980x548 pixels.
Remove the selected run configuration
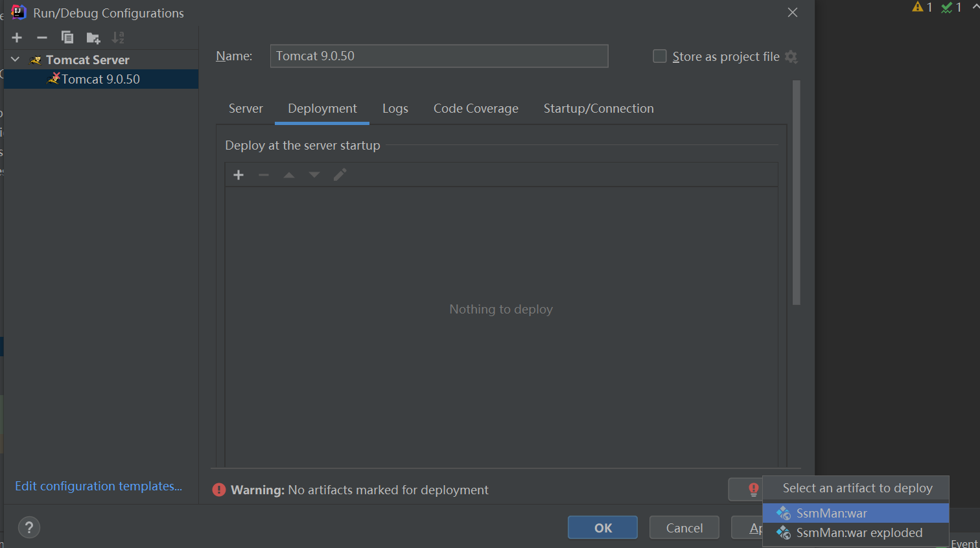pyautogui.click(x=42, y=38)
